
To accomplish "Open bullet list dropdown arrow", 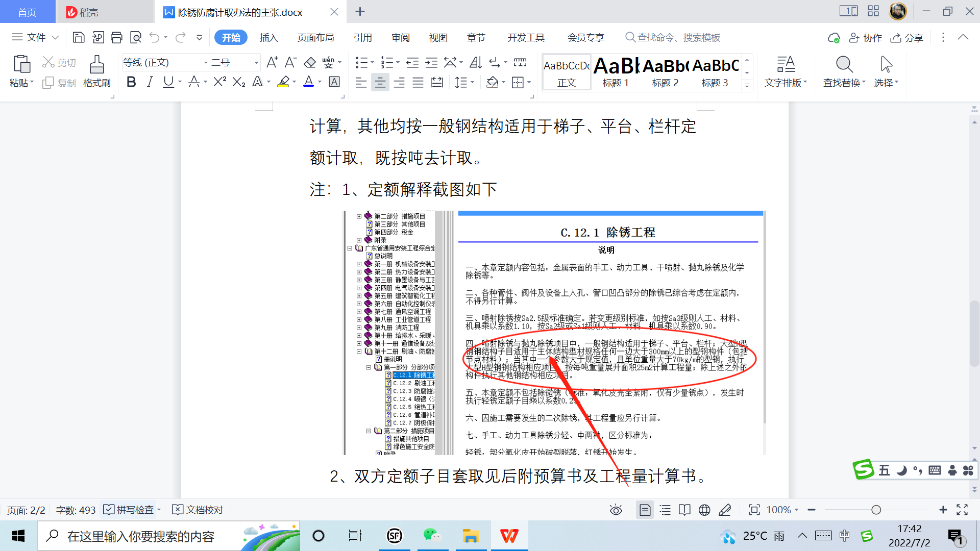I will [x=372, y=63].
